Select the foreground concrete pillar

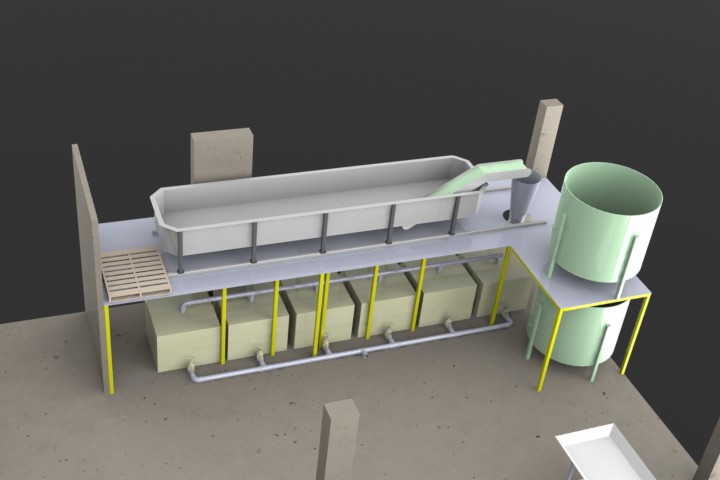(338, 440)
